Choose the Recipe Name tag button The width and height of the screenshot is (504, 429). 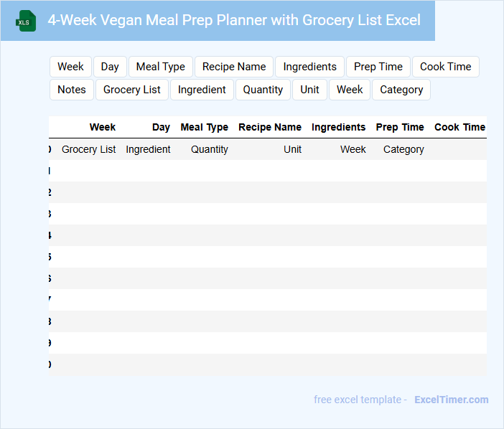point(234,67)
